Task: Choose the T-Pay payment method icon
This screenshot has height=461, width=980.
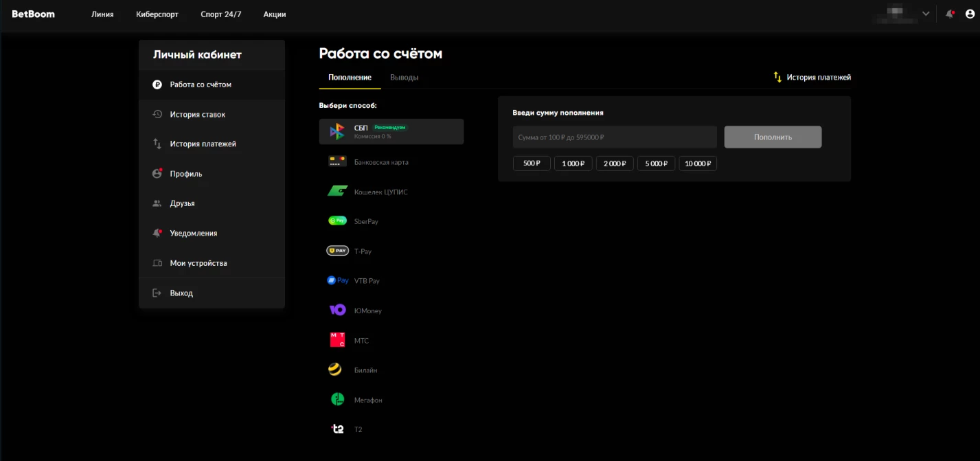Action: click(x=337, y=251)
